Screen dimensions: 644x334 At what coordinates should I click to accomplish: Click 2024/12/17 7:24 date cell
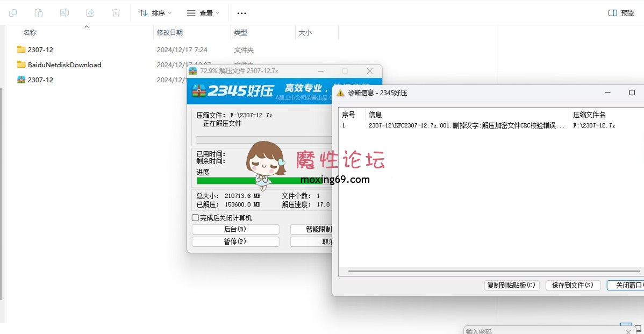(182, 49)
